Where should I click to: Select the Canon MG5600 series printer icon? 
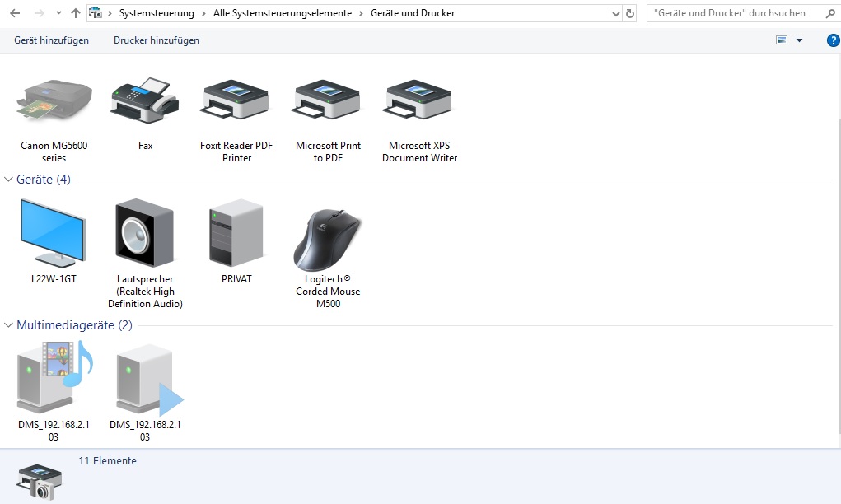(x=54, y=100)
